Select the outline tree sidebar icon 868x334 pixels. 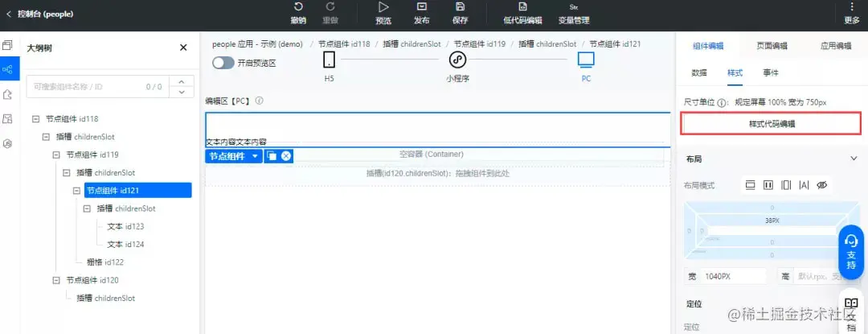pyautogui.click(x=10, y=69)
